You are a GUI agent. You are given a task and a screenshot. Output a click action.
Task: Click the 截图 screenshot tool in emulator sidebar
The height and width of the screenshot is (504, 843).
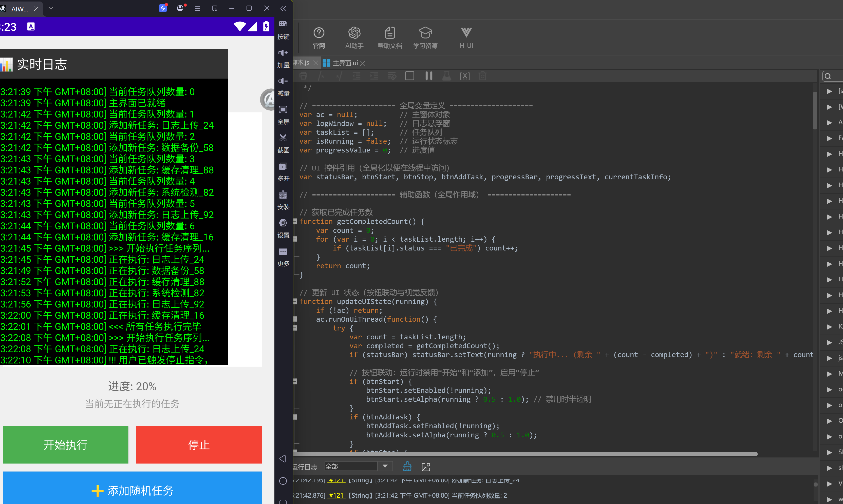[x=283, y=143]
